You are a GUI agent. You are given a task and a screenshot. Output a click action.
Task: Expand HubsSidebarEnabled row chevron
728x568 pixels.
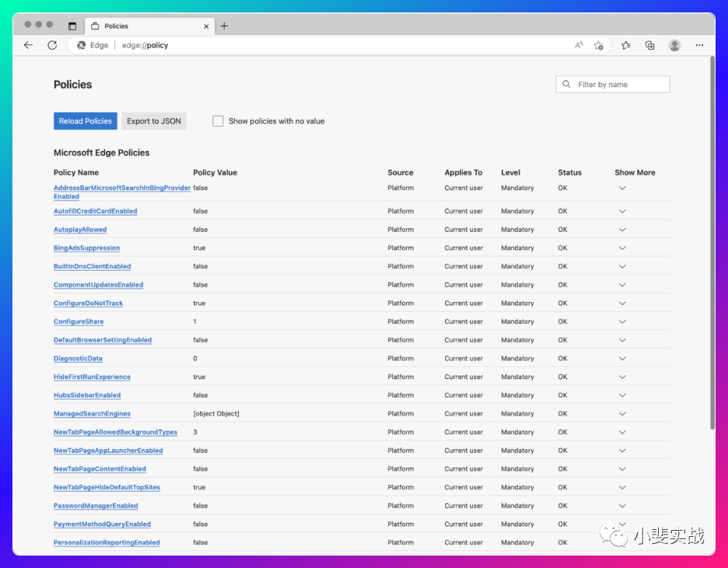[x=622, y=395]
